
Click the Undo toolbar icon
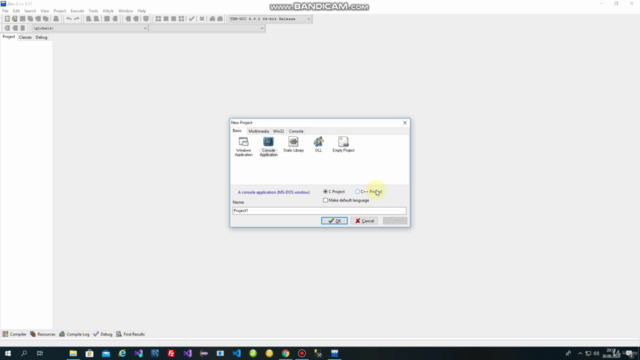(69, 19)
